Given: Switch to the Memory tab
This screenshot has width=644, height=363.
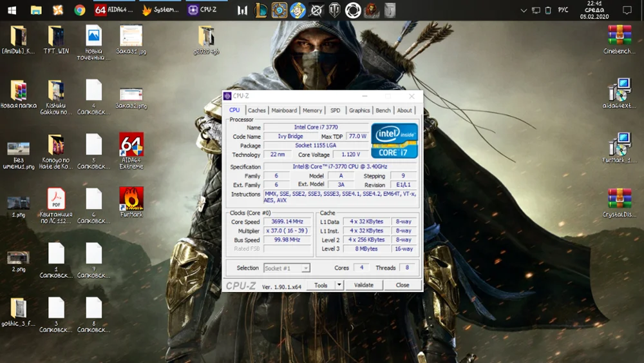Looking at the screenshot, I should (312, 110).
